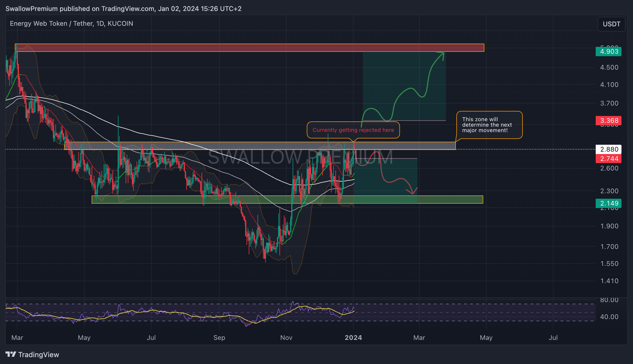Viewport: 633px width, 364px height.
Task: Click the 1.700 price axis label
Action: point(609,247)
